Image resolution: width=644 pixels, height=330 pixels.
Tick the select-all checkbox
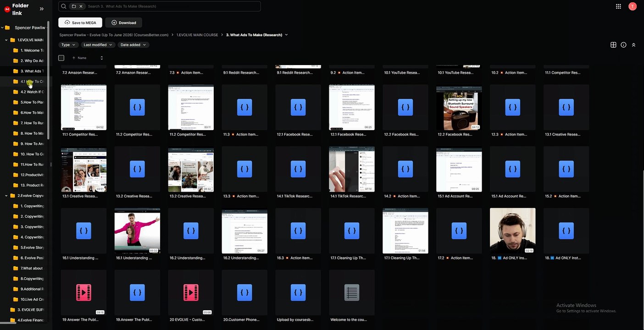coord(61,58)
